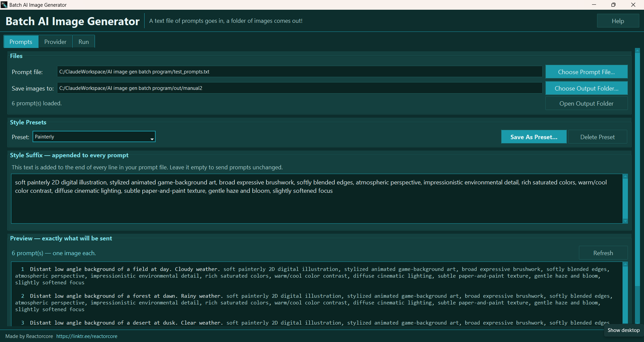Click the main page scrollbar up arrow
Viewport: 644px width, 342px height.
coord(638,51)
